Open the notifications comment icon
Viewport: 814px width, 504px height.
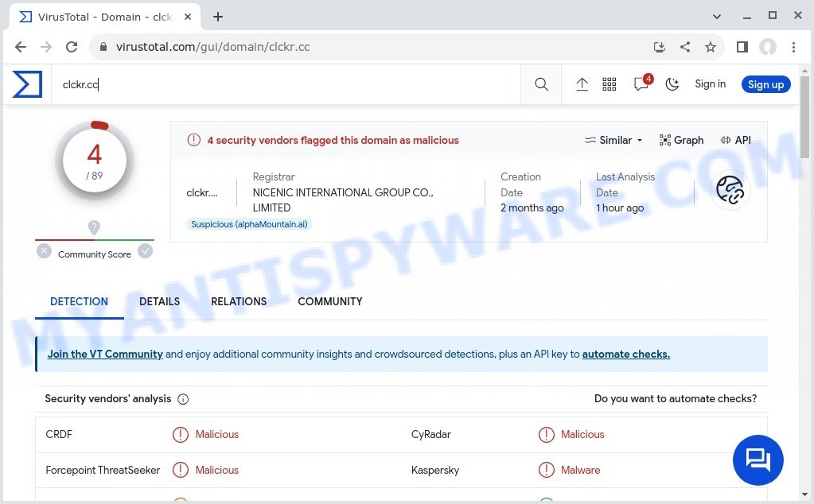[x=641, y=83]
